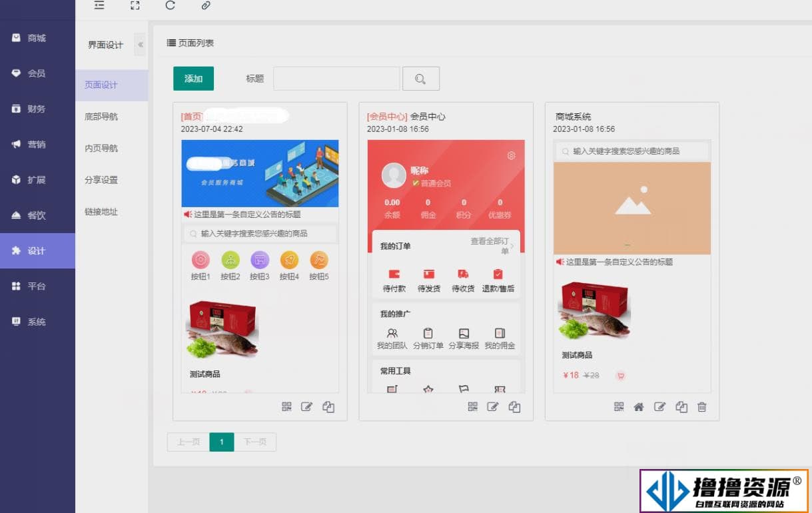Select 链接地址 in the sub-menu
This screenshot has height=513, width=812.
(x=111, y=212)
